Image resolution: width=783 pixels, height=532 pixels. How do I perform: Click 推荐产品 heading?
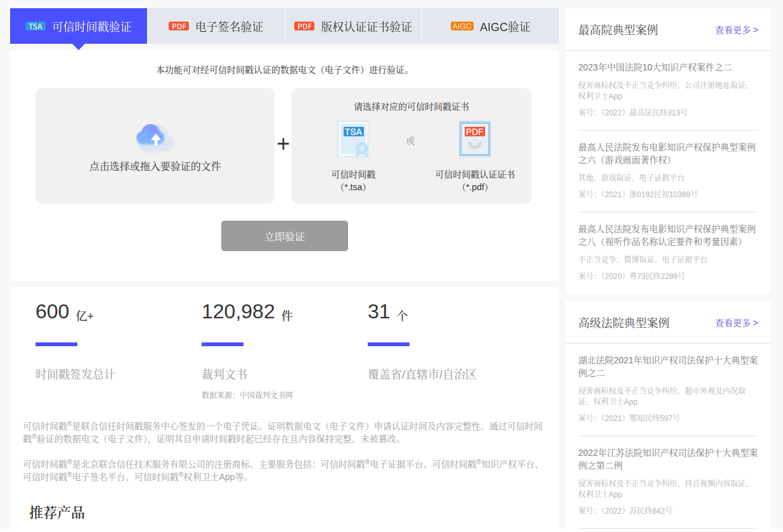[x=57, y=512]
